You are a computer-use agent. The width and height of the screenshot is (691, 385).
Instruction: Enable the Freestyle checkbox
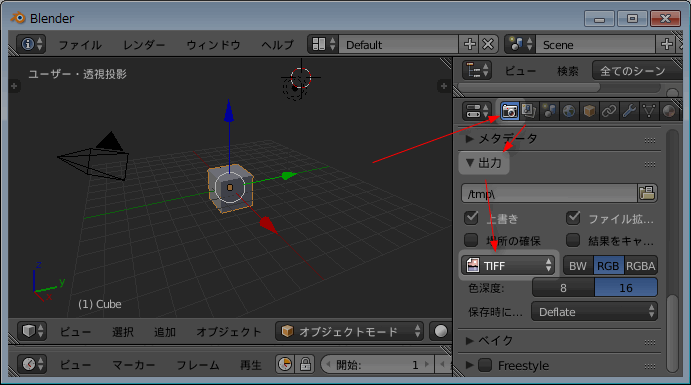pyautogui.click(x=485, y=365)
